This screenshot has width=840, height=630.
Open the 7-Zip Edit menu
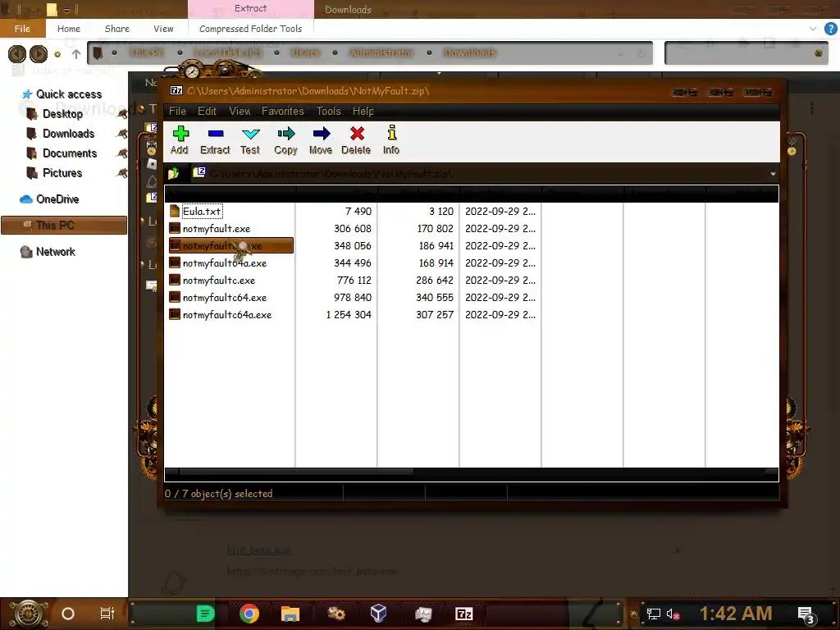pos(207,111)
